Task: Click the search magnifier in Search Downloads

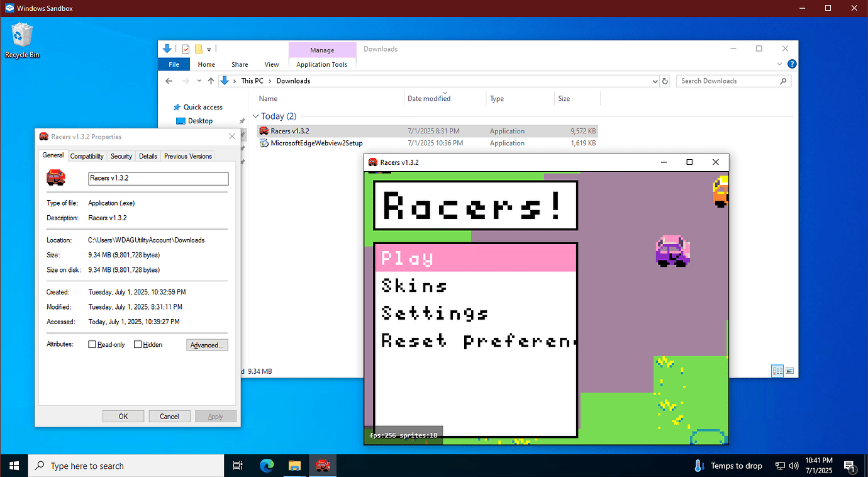Action: pos(783,81)
